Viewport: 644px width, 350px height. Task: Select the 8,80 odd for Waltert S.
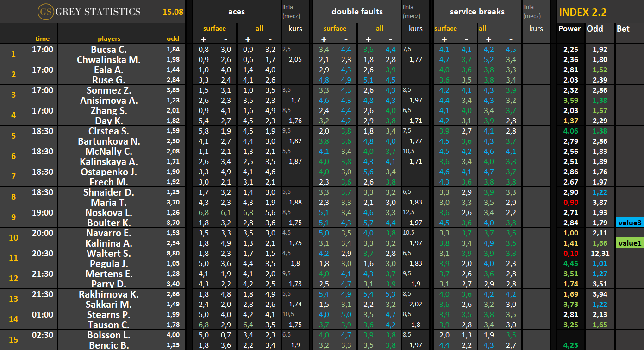click(173, 254)
